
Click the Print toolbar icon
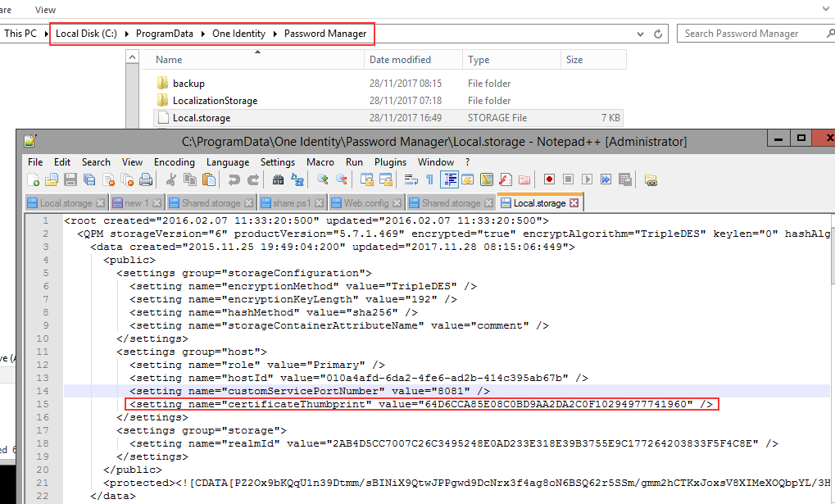point(145,179)
